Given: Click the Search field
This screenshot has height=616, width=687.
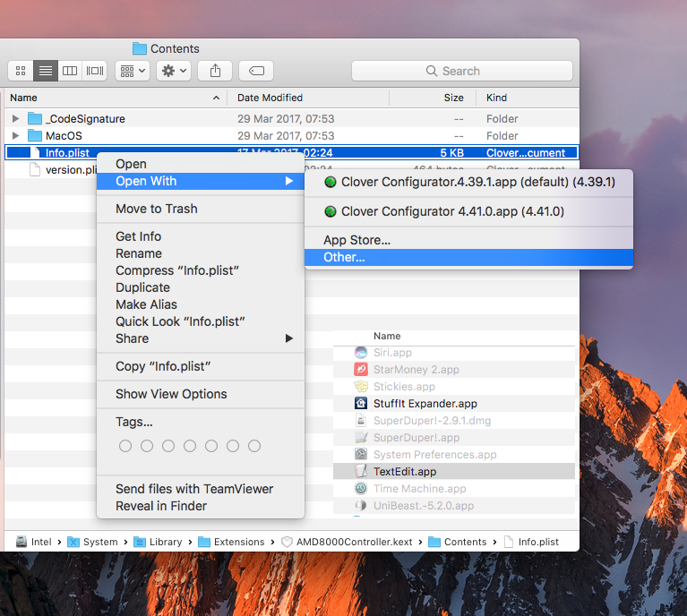Looking at the screenshot, I should 461,71.
